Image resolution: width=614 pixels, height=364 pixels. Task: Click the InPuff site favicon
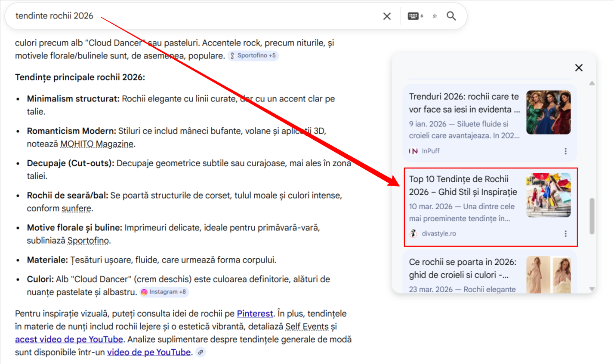click(413, 151)
